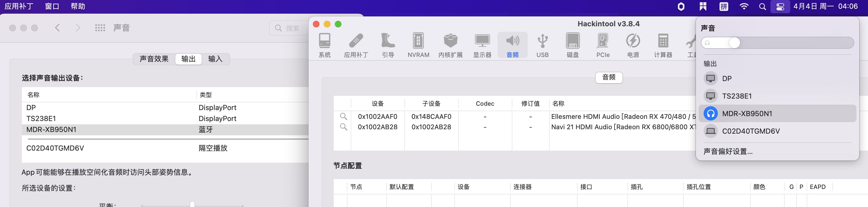
Task: Open the Power tab in Hackintool
Action: pos(633,45)
